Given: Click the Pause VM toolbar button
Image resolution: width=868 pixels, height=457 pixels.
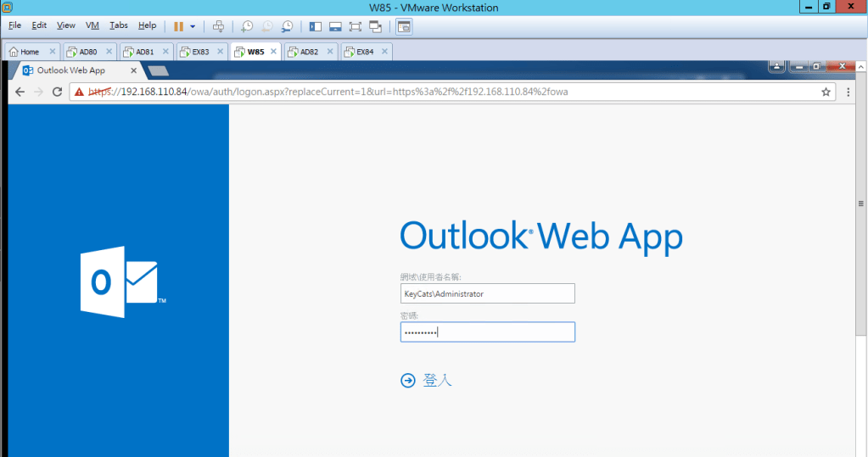Looking at the screenshot, I should 178,26.
